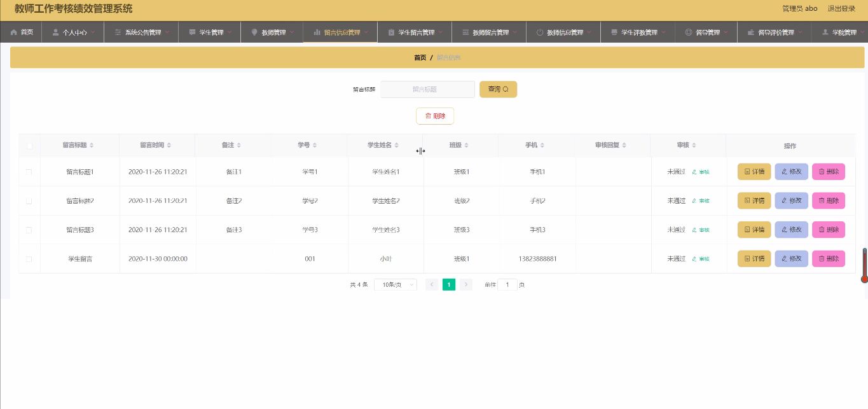Image resolution: width=868 pixels, height=409 pixels.
Task: Click the bar chart icon beside 留言信息管理
Action: tap(317, 32)
